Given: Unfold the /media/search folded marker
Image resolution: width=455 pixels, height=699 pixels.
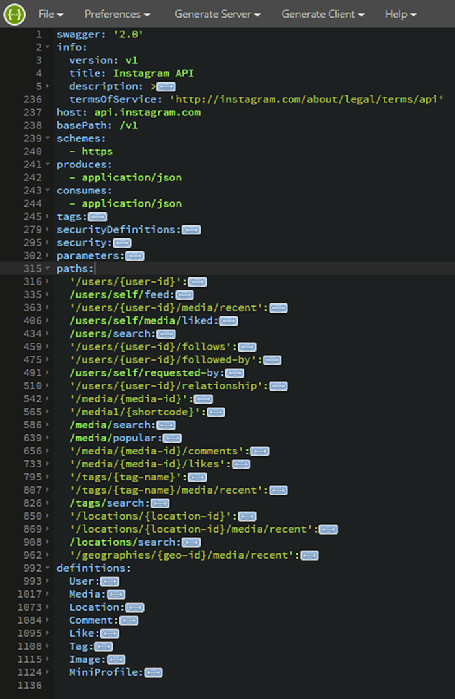Looking at the screenshot, I should click(166, 425).
